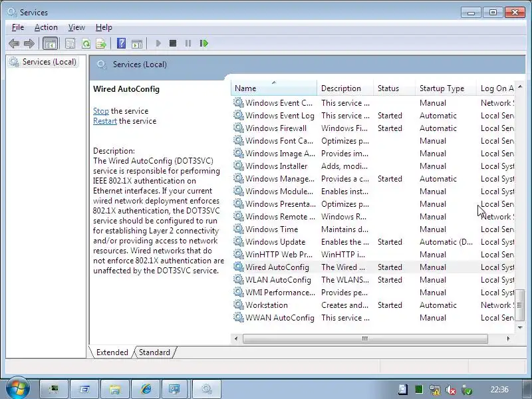Click the muted volume tray icon
The image size is (532, 399).
click(x=451, y=390)
